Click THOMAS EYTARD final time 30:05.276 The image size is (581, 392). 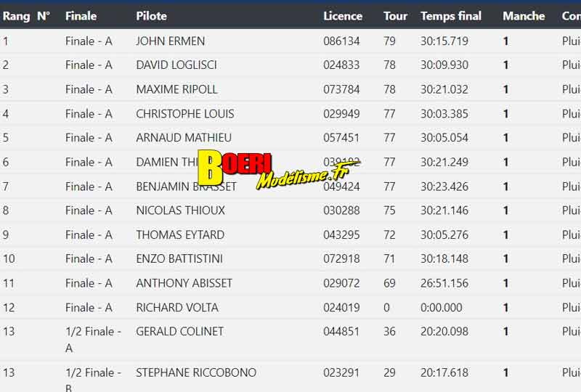click(x=444, y=235)
